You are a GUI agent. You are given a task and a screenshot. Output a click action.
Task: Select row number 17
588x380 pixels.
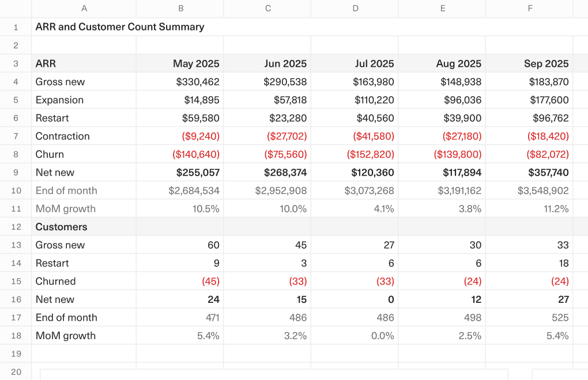coord(16,317)
